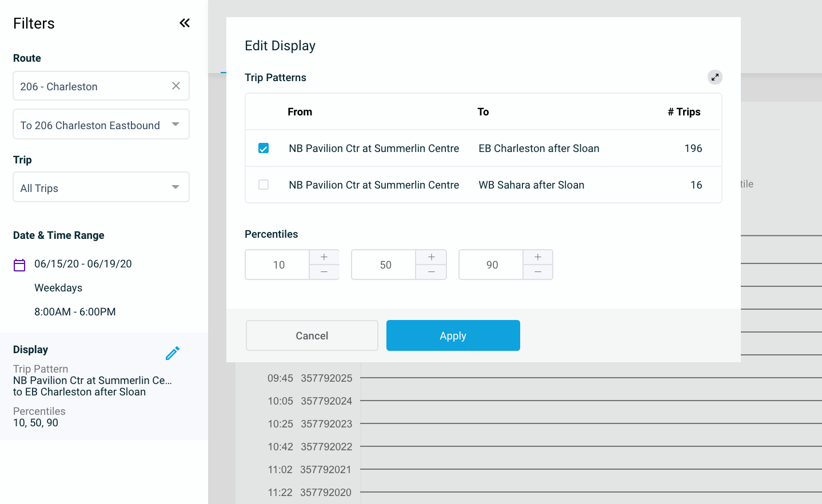Check the WB Sahara after Sloan pattern
The height and width of the screenshot is (504, 822).
pos(264,185)
